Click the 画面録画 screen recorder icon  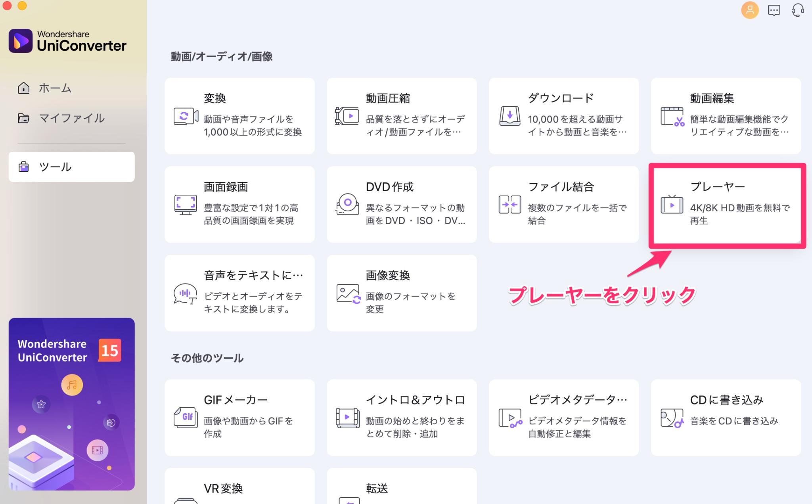click(186, 205)
